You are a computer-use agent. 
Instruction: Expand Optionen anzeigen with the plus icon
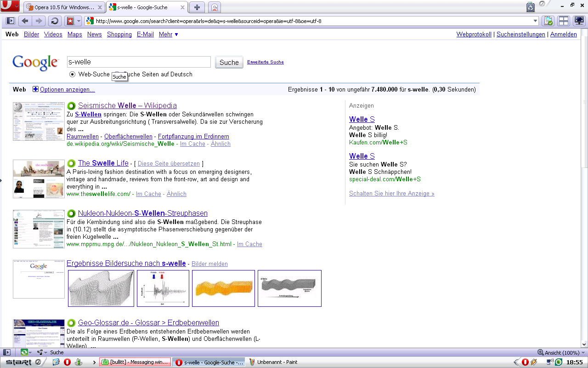pos(35,89)
